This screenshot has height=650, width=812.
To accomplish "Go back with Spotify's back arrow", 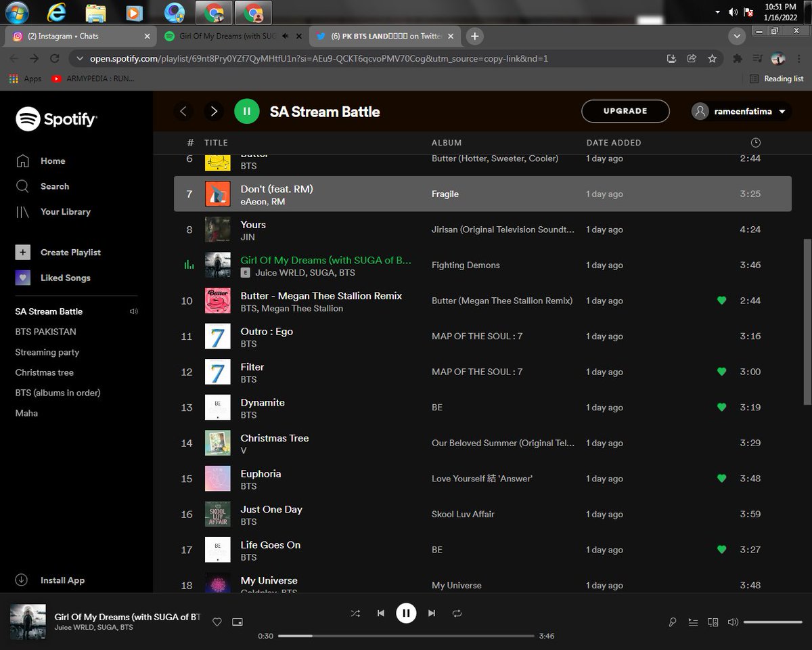I will [183, 111].
